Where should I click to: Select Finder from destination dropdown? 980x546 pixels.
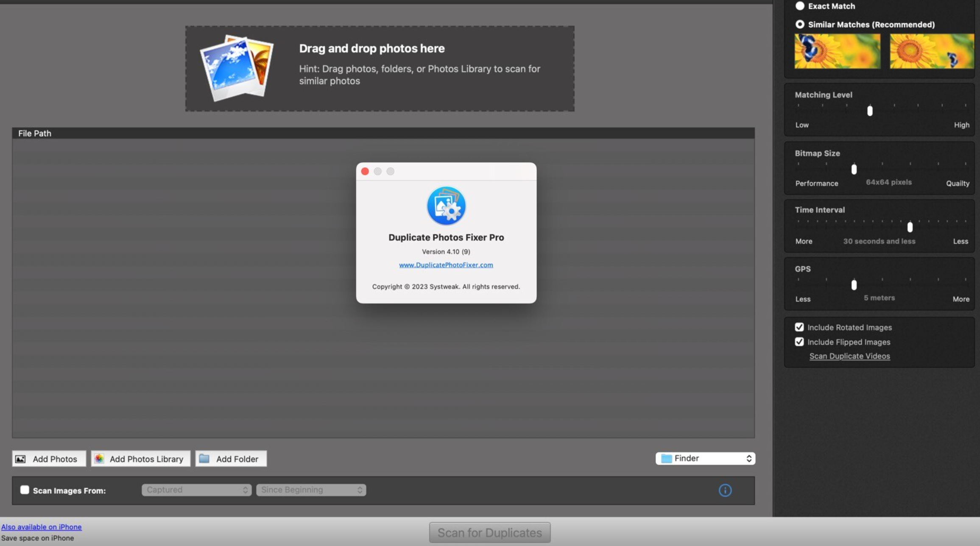pyautogui.click(x=705, y=458)
